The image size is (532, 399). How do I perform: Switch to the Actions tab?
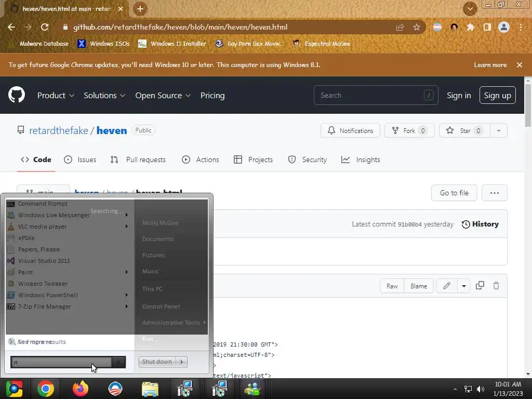pos(201,159)
